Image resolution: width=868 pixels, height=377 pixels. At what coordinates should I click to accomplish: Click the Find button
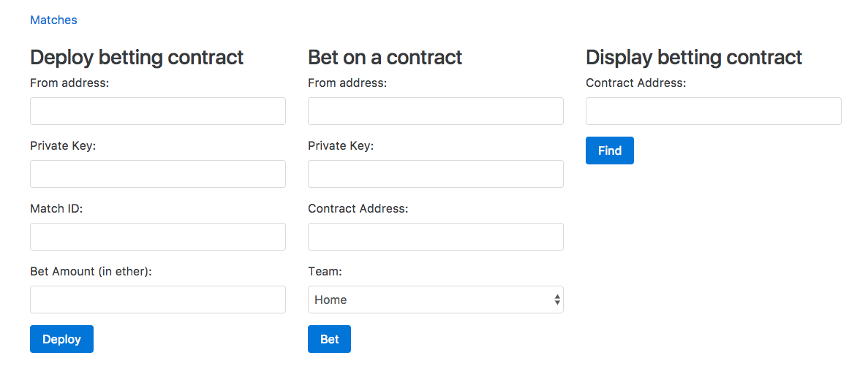(609, 151)
